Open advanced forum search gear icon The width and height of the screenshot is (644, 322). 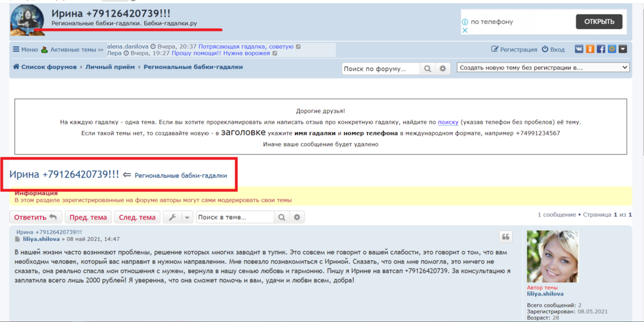[x=442, y=68]
